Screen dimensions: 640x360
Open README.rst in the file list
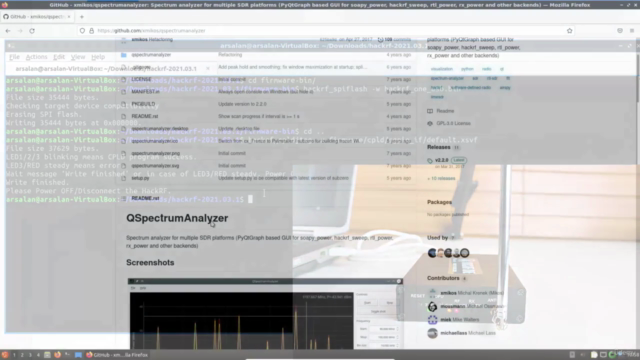(x=144, y=116)
